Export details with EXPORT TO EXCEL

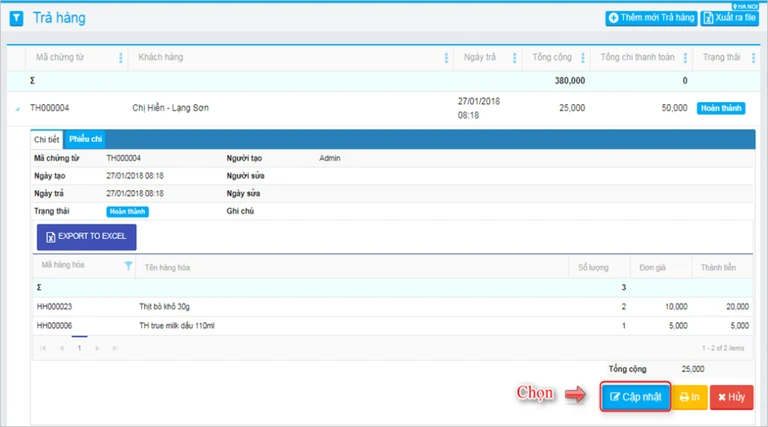(x=87, y=237)
